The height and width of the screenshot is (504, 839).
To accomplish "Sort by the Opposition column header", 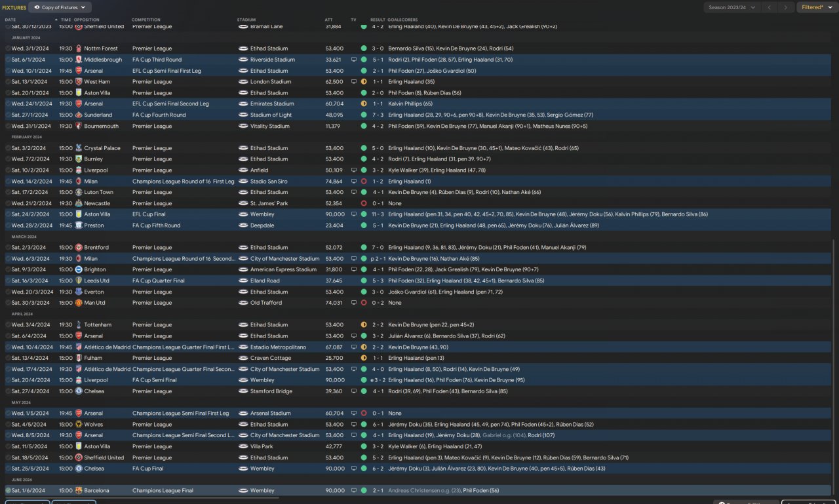I will 87,20.
